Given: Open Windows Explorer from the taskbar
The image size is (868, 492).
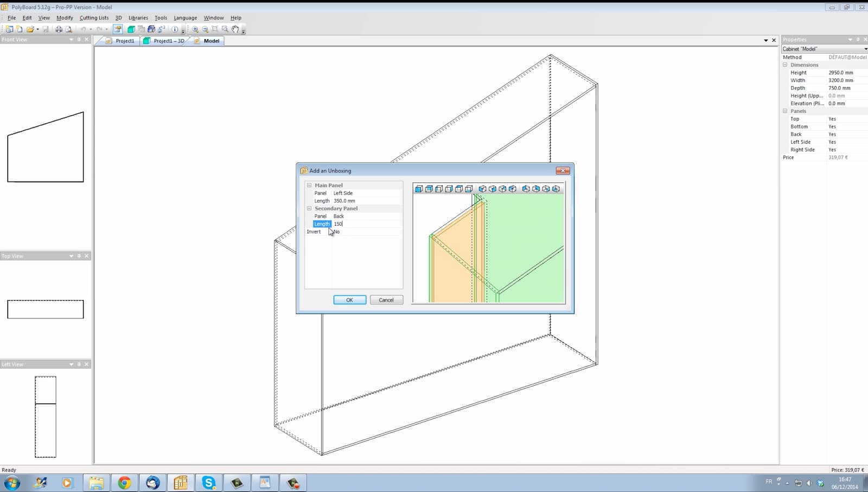Looking at the screenshot, I should [96, 483].
